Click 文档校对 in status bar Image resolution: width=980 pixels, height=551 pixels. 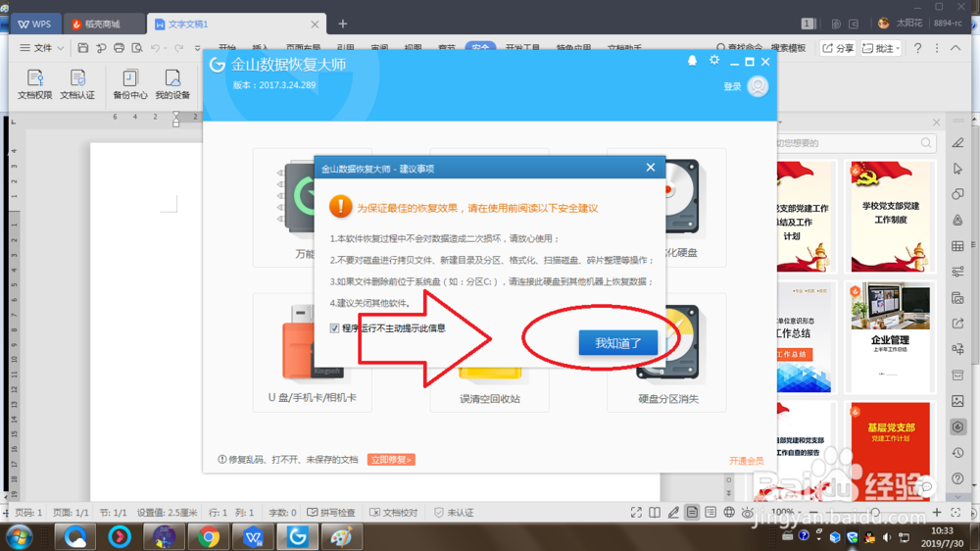click(394, 512)
